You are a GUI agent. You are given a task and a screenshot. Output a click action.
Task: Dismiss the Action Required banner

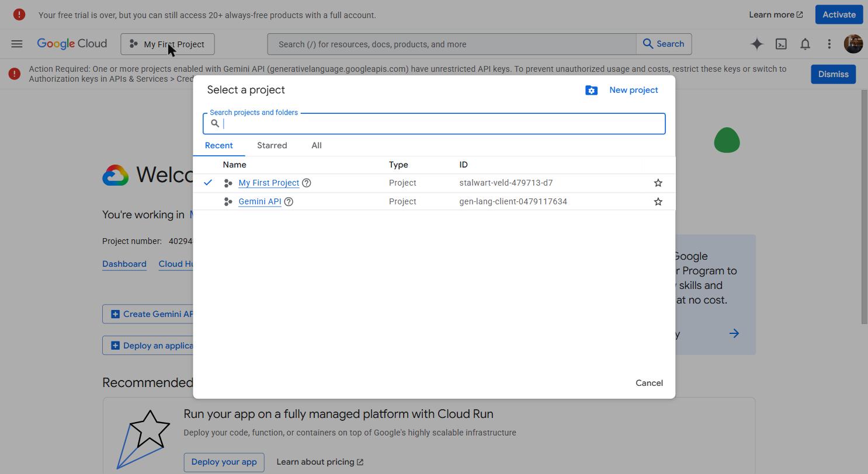click(834, 74)
